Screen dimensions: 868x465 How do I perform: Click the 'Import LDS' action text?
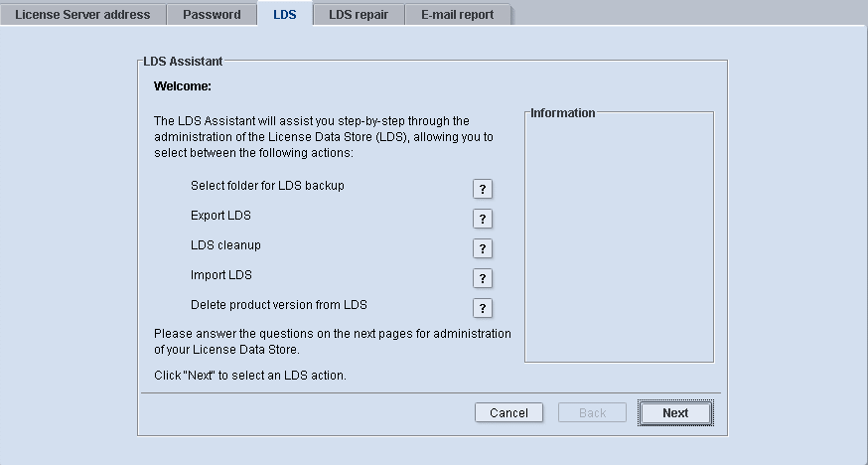point(220,275)
